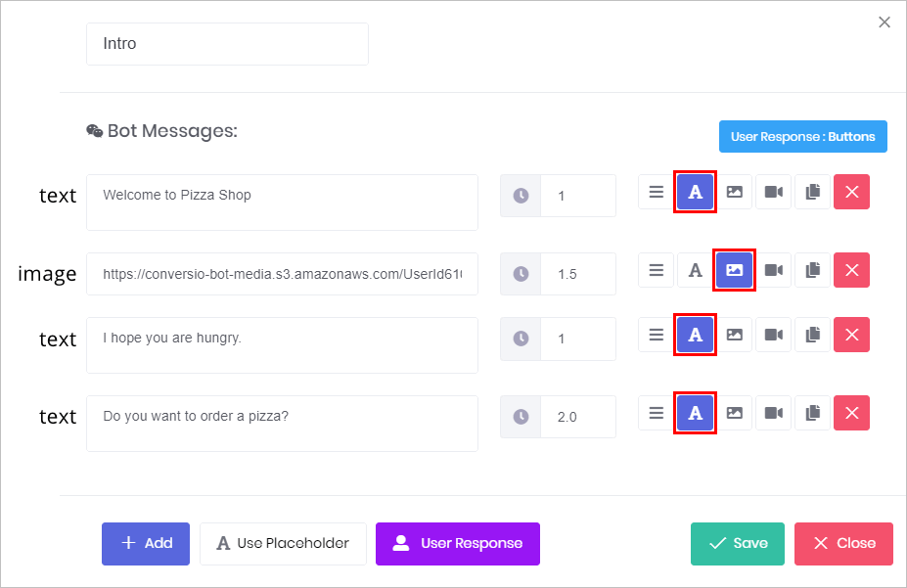Delete the Do you want to order a pizza message
907x588 pixels.
[x=851, y=413]
